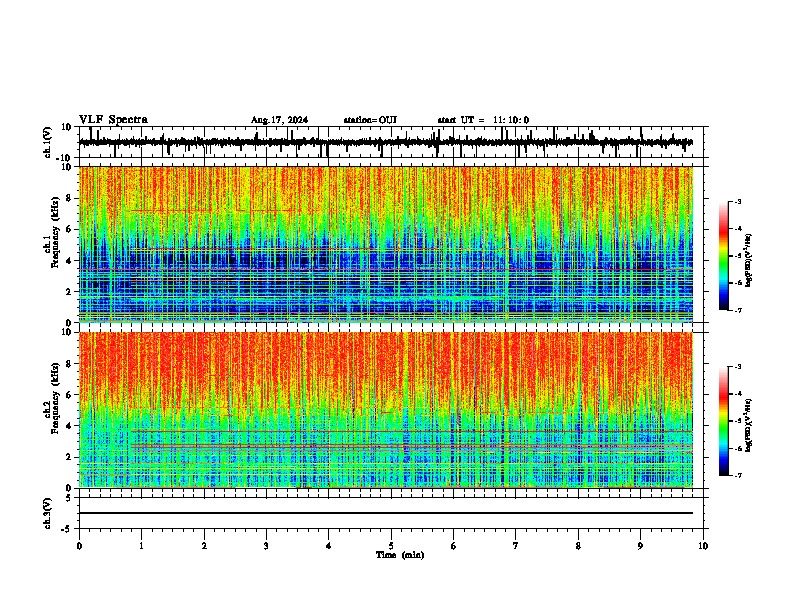This screenshot has width=792, height=612.
Task: Click the 5 tick on ch.3(V) axis
Action: (x=69, y=497)
